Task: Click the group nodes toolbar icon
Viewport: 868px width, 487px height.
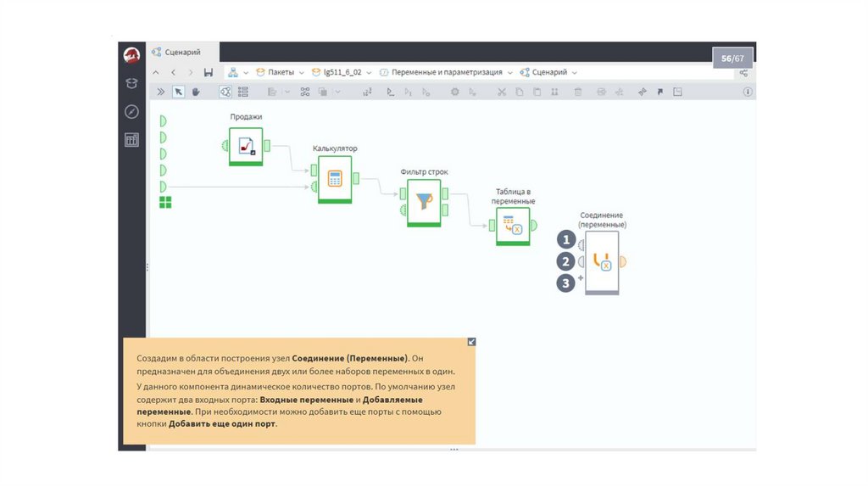Action: point(305,92)
